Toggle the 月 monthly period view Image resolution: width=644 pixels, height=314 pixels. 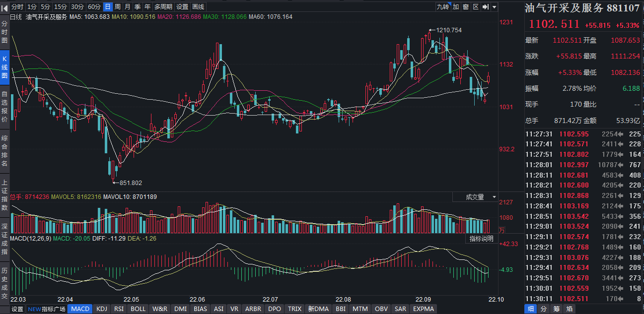click(128, 7)
